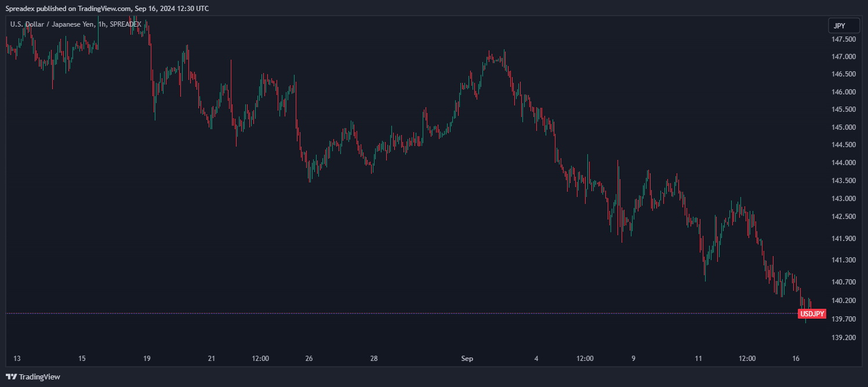Click the 144.000 price axis label

pos(844,163)
